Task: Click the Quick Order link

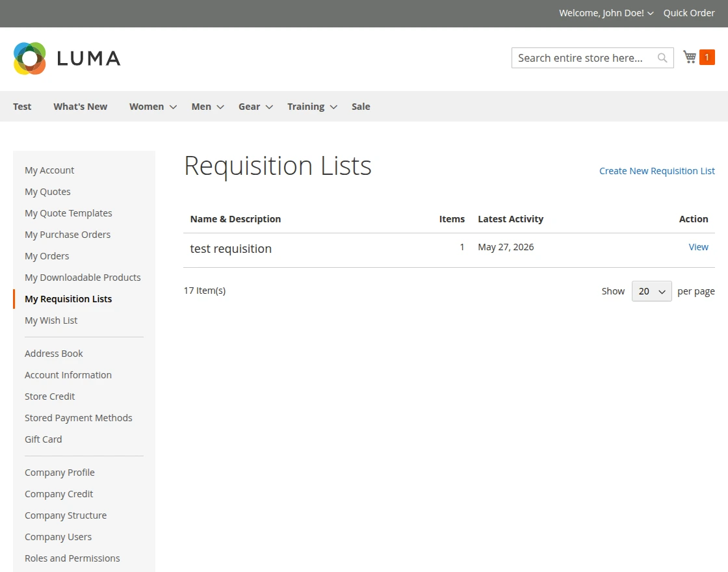Action: pyautogui.click(x=689, y=13)
